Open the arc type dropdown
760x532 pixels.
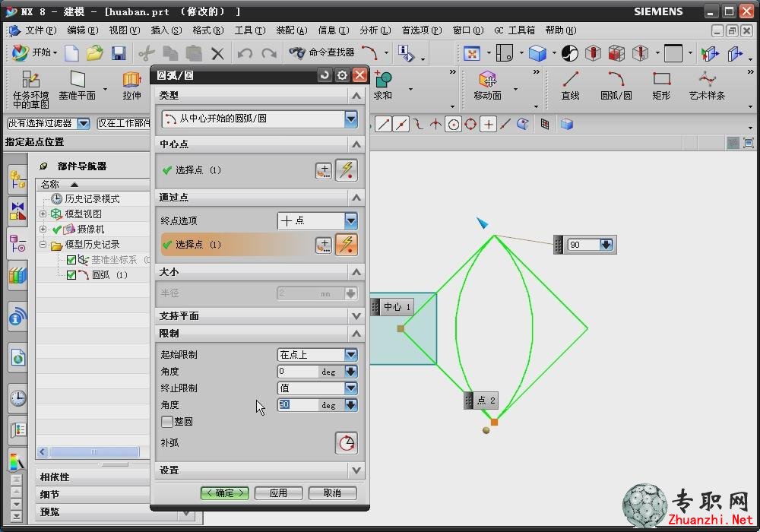coord(351,119)
